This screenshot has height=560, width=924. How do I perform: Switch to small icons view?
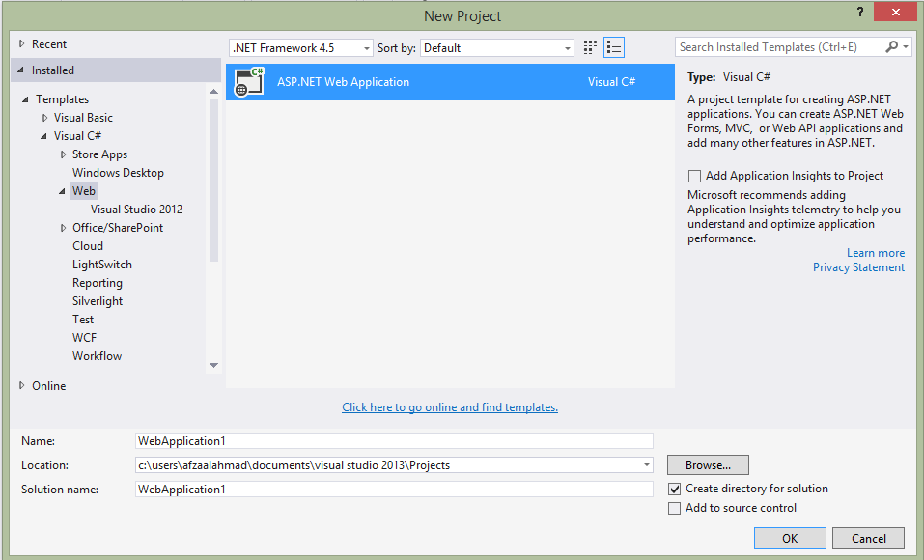click(x=590, y=47)
